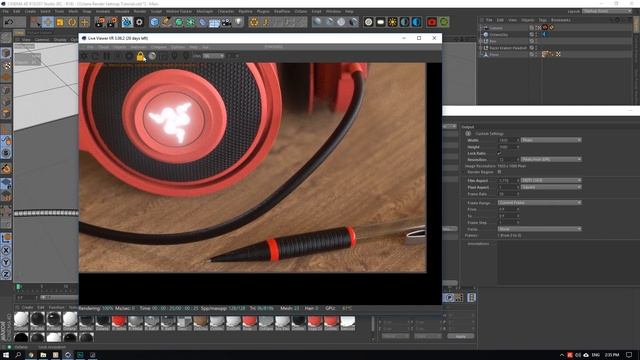Open the Live Viewer channel dropdown
The image size is (640, 360).
click(x=213, y=56)
